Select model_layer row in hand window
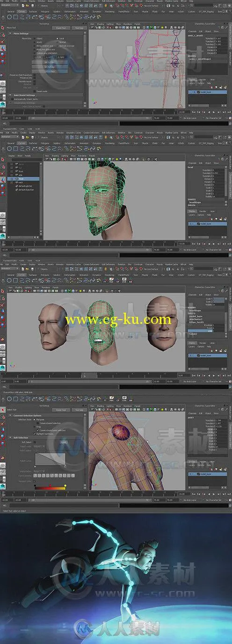Image resolution: width=232 pixels, height=644 pixels. pos(207,474)
